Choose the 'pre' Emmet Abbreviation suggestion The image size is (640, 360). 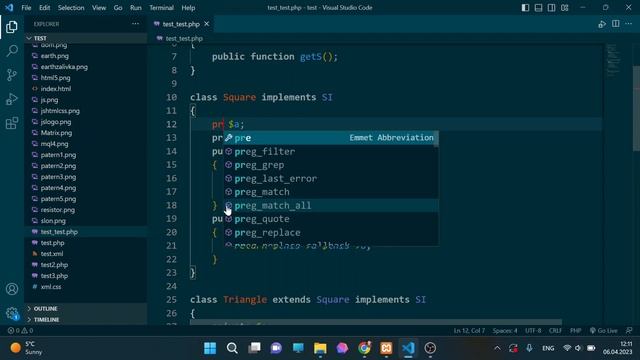click(x=331, y=138)
